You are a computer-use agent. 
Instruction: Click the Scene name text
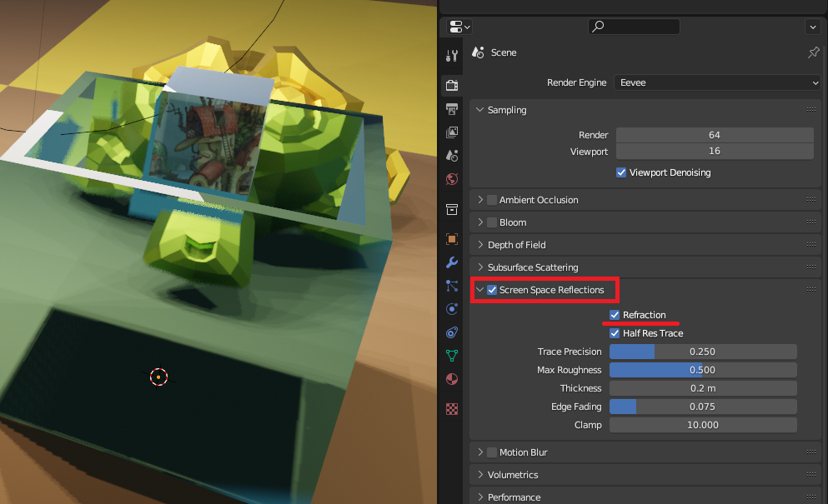(x=504, y=52)
